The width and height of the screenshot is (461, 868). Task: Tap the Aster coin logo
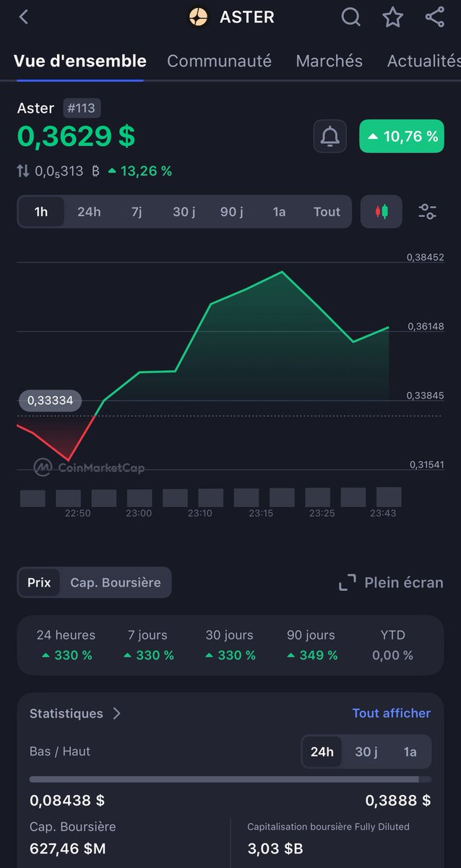tap(197, 17)
